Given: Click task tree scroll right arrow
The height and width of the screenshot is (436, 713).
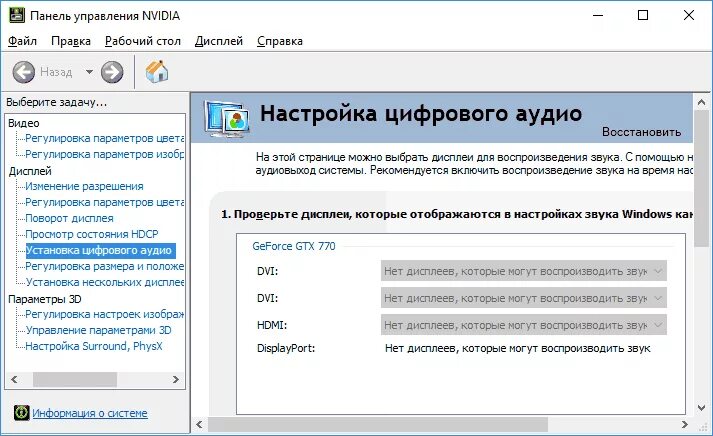Looking at the screenshot, I should click(176, 379).
